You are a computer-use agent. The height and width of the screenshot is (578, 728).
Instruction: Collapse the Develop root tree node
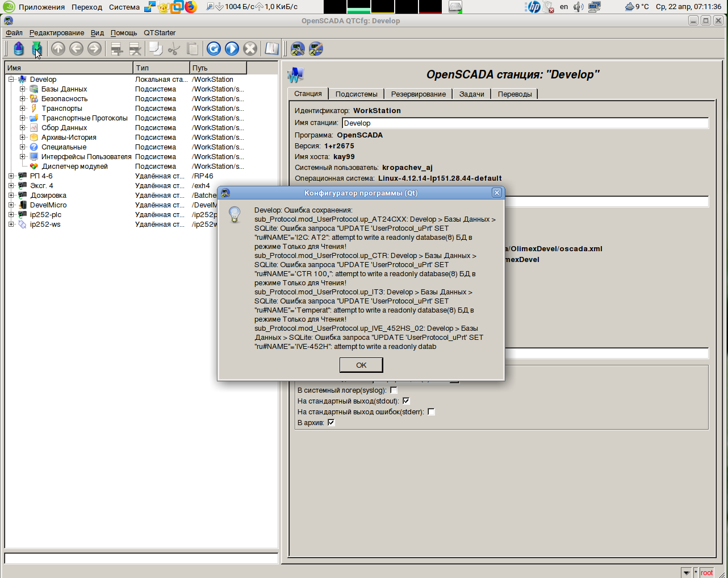[11, 80]
